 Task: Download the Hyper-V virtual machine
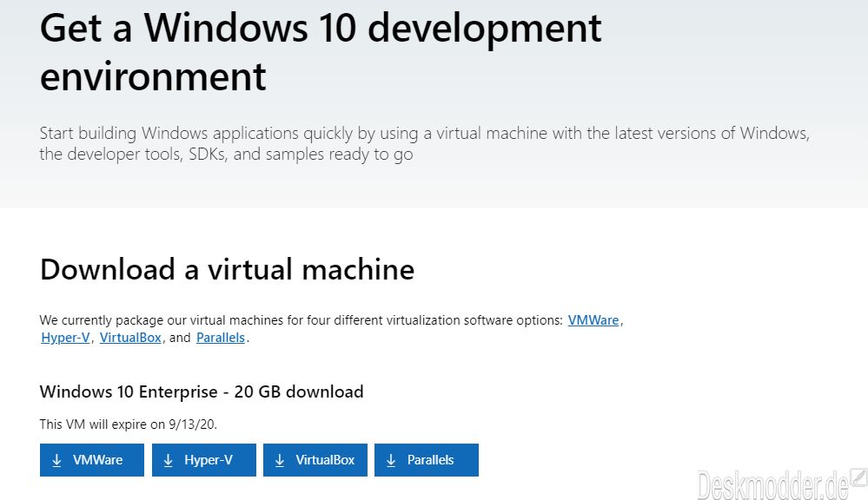click(x=203, y=460)
